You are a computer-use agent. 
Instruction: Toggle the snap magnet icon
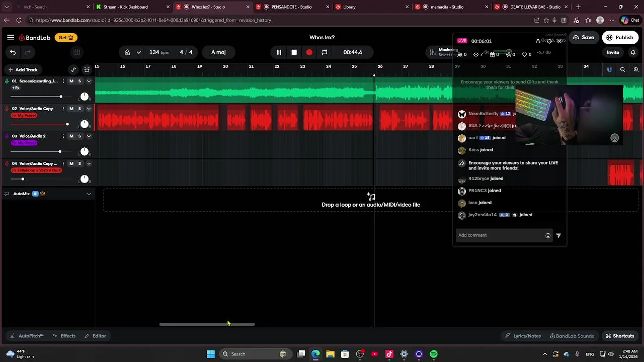(609, 70)
